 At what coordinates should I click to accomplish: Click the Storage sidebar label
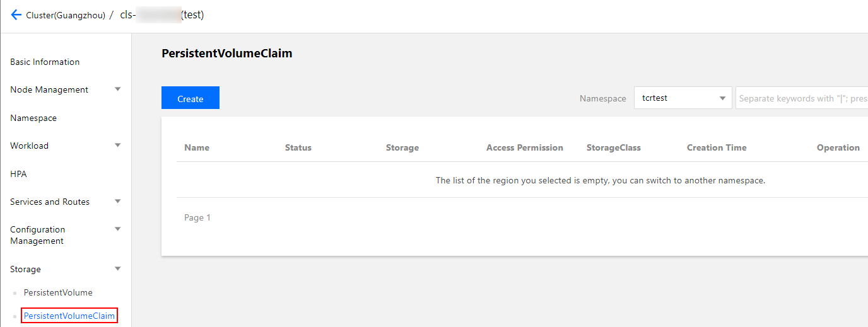tap(25, 269)
